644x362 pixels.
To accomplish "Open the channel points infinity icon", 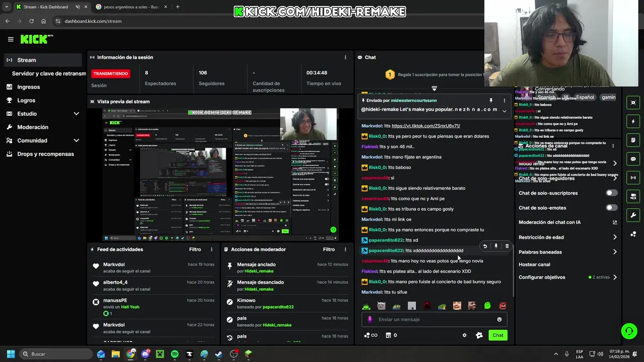I will point(371,335).
